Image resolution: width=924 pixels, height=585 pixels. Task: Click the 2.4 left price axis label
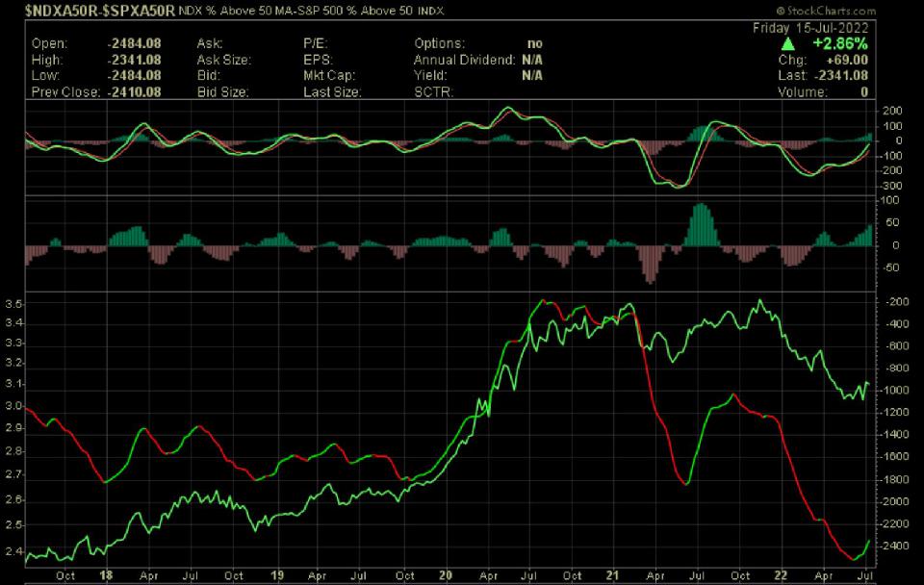14,551
